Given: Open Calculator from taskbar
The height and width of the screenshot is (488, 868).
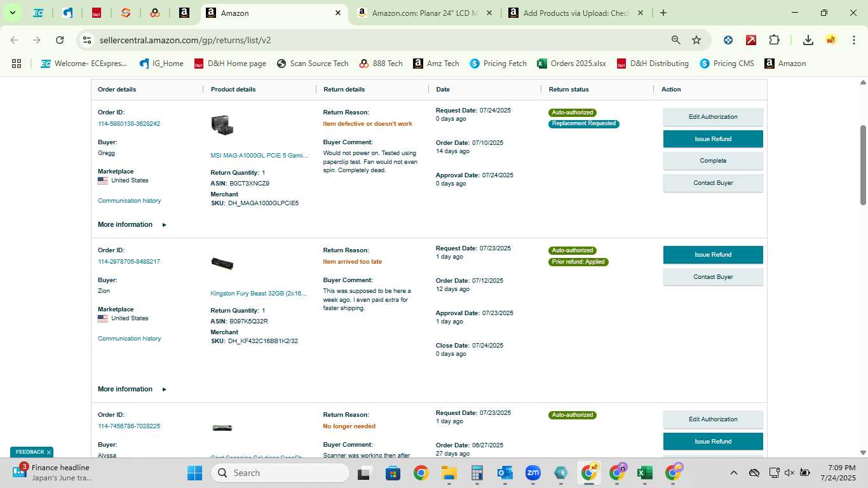Looking at the screenshot, I should [x=477, y=473].
